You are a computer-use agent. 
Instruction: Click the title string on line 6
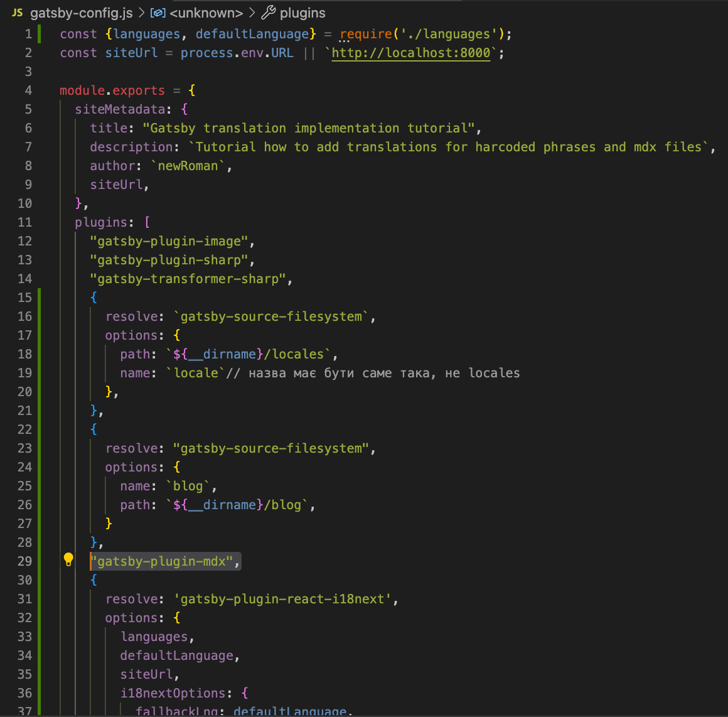click(309, 128)
